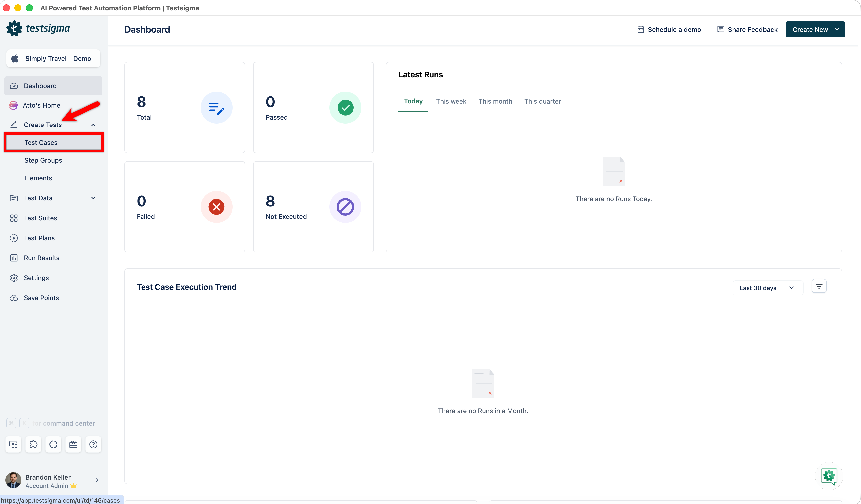Click the trend filter icon button
Viewport: 861px width, 504px height.
pyautogui.click(x=819, y=286)
